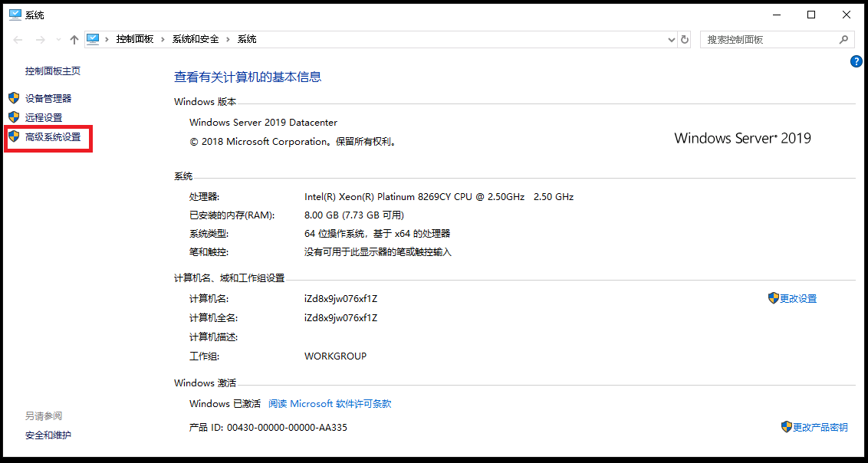The image size is (868, 463).
Task: Open 高级系统设置 link
Action: coord(53,137)
